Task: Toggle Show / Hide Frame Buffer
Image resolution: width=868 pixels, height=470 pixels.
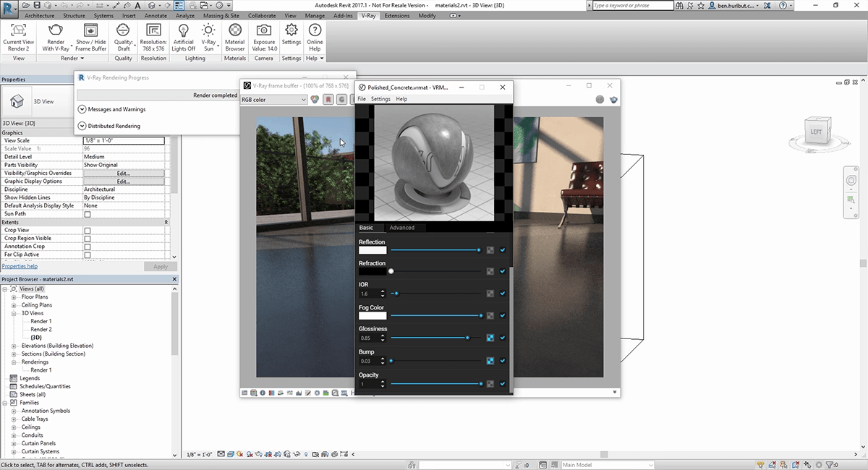Action: point(90,30)
